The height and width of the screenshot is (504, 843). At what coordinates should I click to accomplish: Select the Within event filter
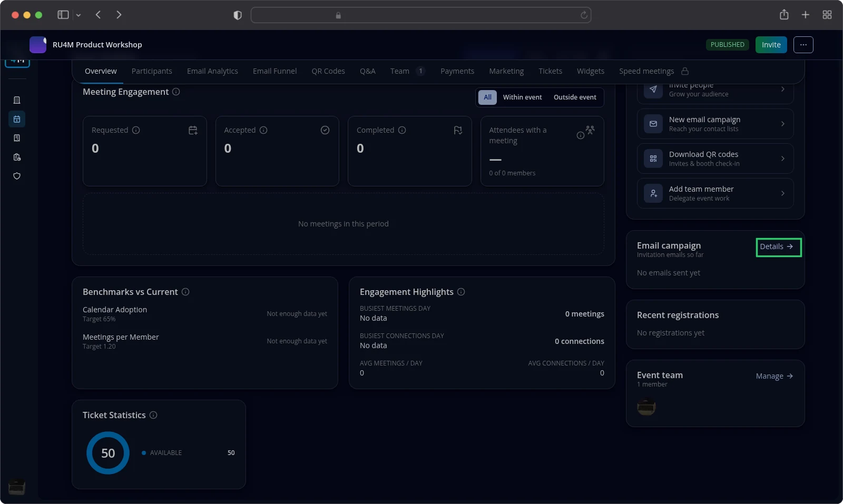pyautogui.click(x=522, y=97)
